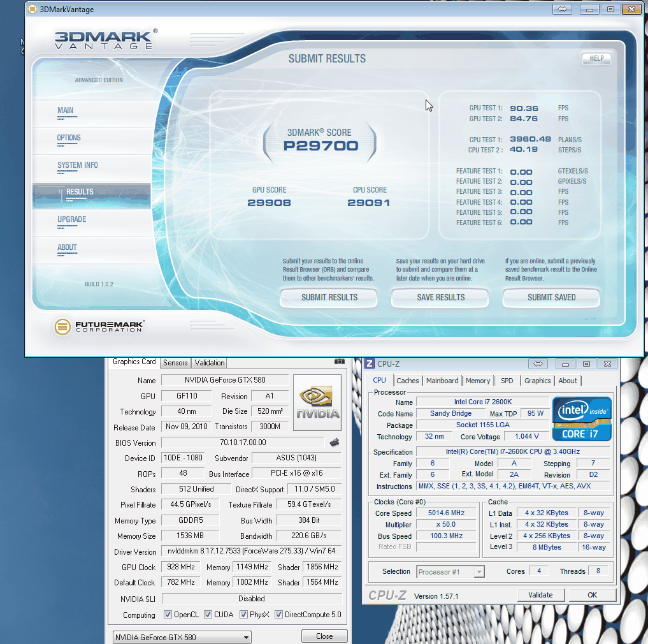Click the NVIDIA SLI field showing Disabled
This screenshot has height=644, width=648.
coord(252,599)
